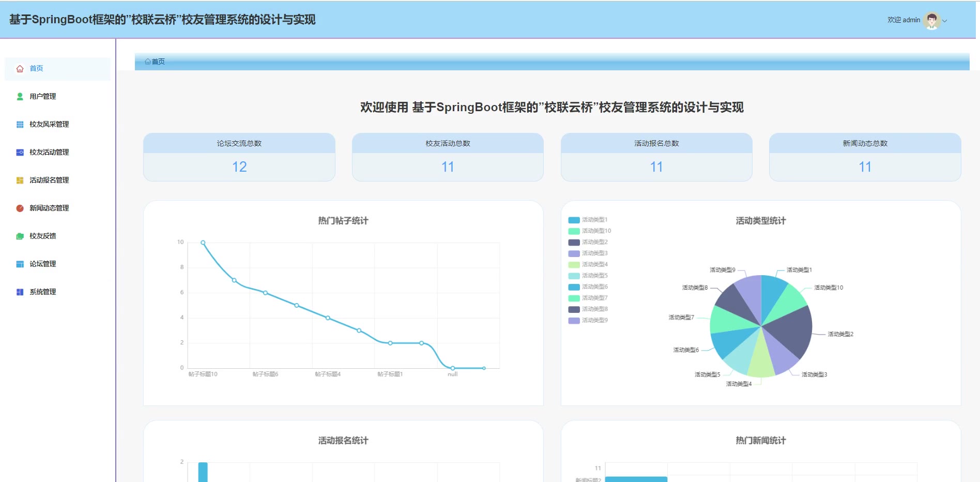Click the 论坛交流总数 statistics card

tap(239, 157)
